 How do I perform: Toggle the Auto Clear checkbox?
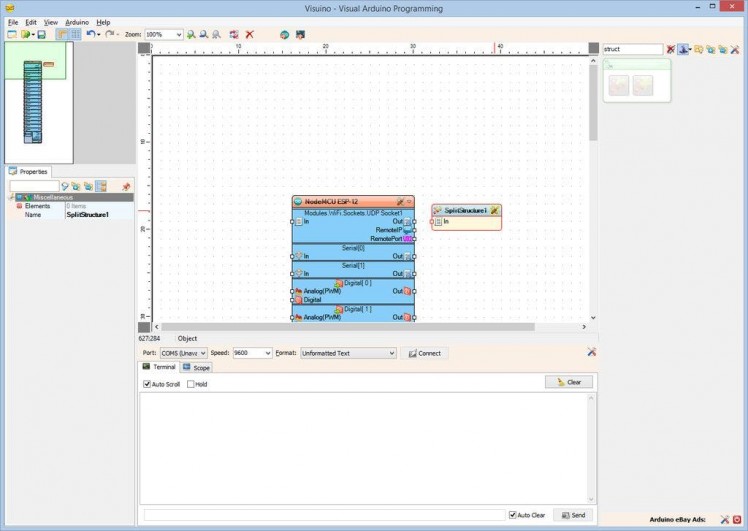point(513,515)
